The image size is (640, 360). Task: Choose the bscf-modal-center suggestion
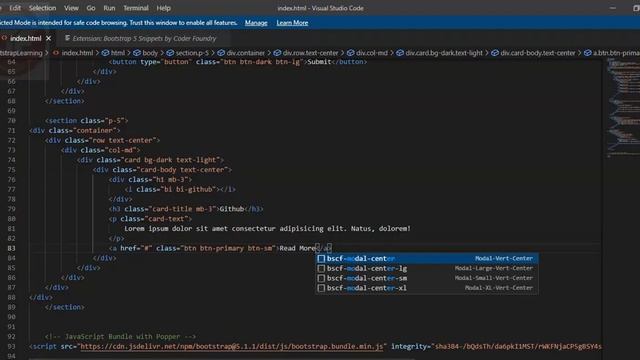[x=427, y=258]
